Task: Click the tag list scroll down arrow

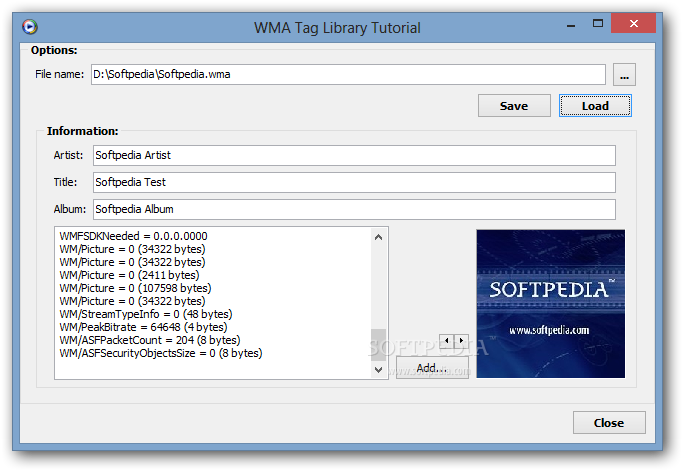Action: click(379, 369)
